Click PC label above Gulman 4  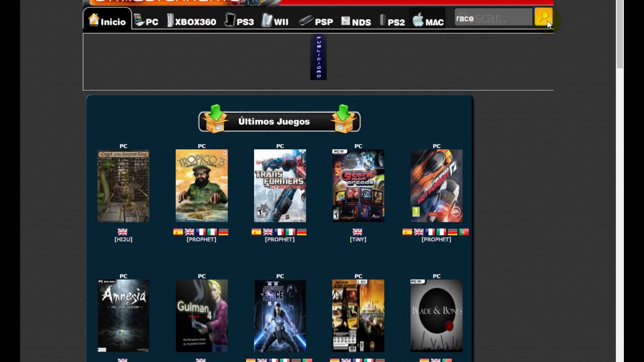point(202,276)
